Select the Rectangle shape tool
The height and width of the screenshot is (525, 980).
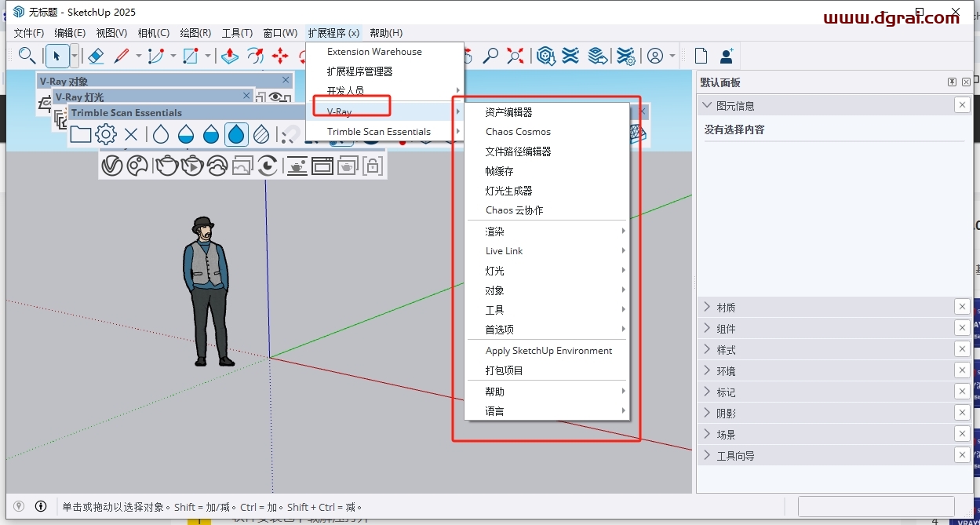click(x=191, y=56)
